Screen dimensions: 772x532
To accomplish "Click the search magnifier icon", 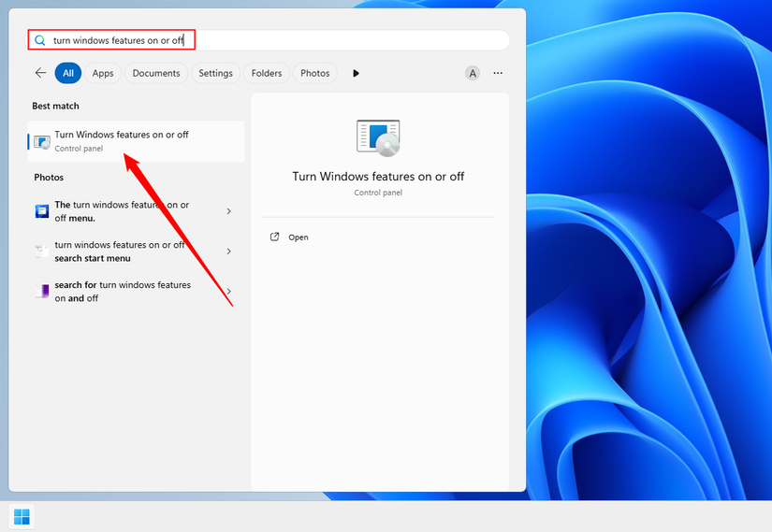I will coord(40,40).
